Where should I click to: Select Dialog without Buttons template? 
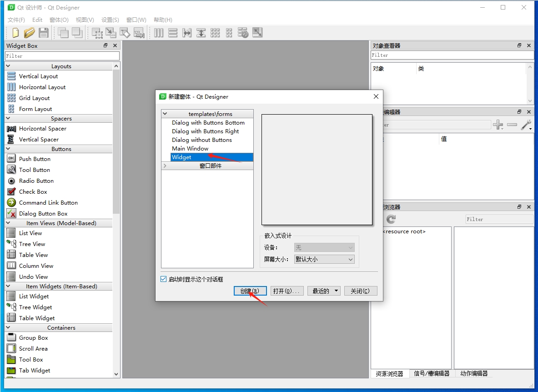click(202, 140)
